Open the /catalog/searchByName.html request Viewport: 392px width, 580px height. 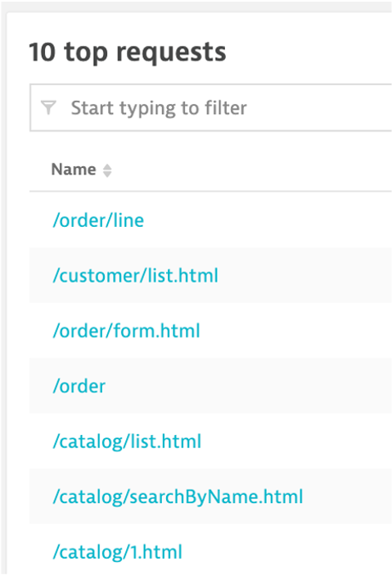[178, 496]
